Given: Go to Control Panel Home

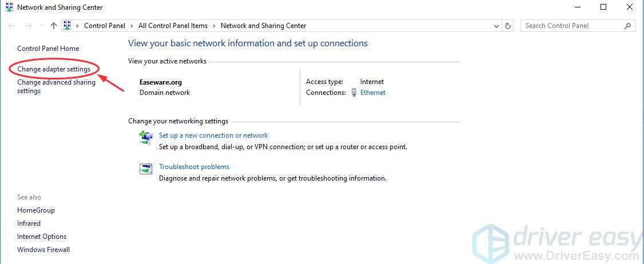Looking at the screenshot, I should [48, 49].
